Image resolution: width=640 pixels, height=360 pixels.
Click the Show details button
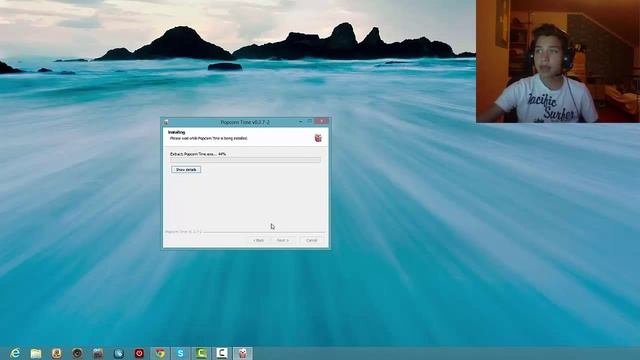point(186,169)
